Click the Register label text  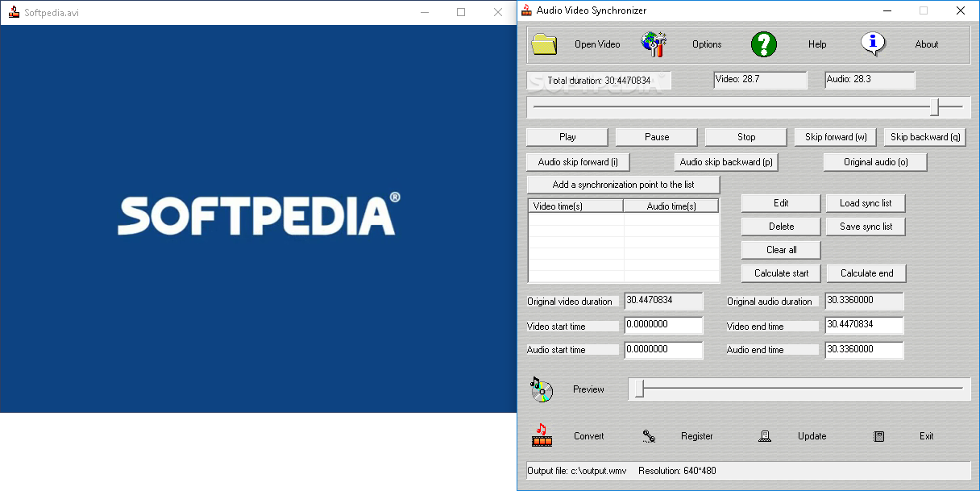click(697, 436)
